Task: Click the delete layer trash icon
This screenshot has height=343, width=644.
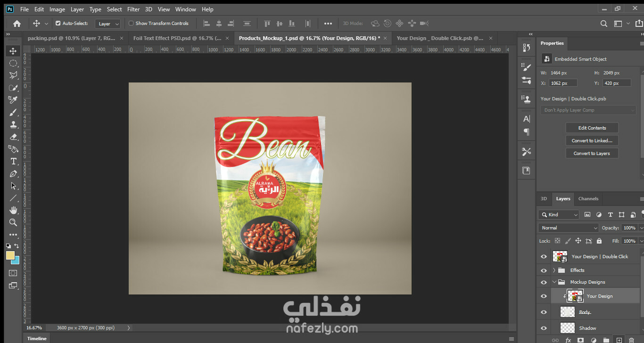Action: [x=632, y=340]
